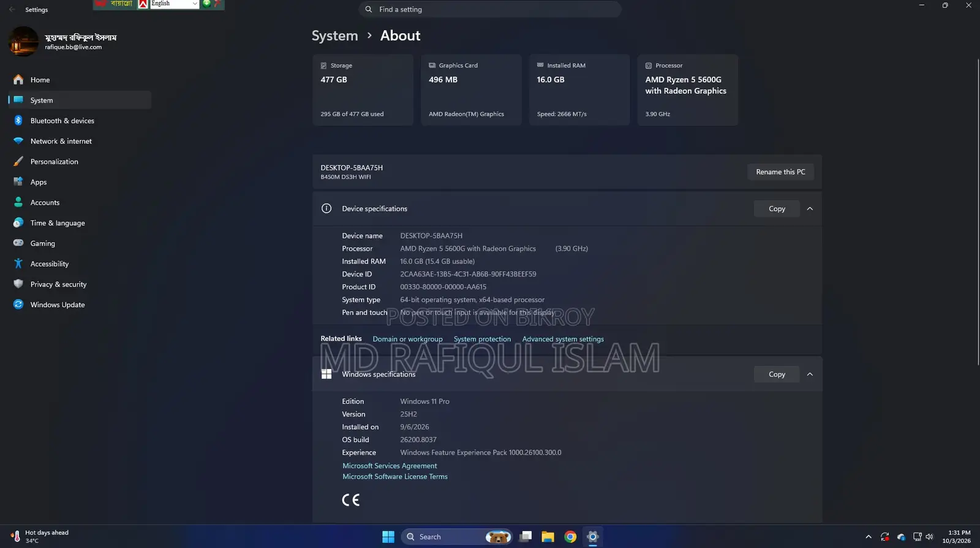Collapse the Device specifications section
The image size is (980, 548).
click(x=810, y=208)
